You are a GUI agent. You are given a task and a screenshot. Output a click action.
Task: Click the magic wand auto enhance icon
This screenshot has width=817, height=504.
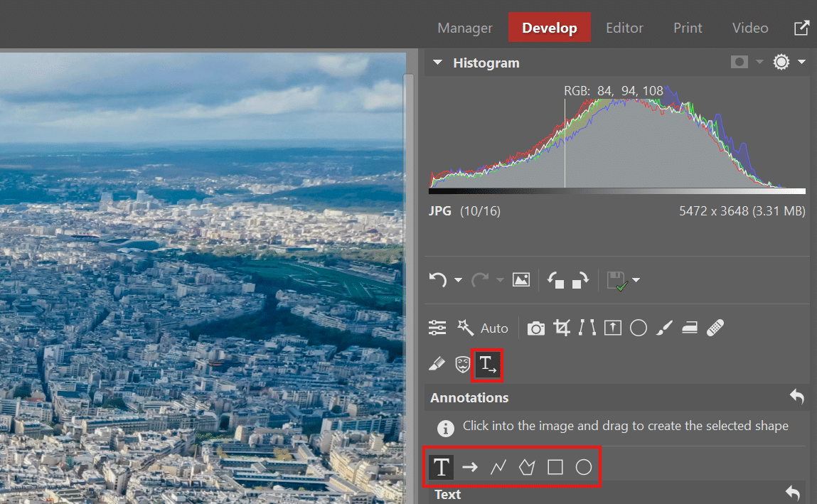pyautogui.click(x=466, y=328)
